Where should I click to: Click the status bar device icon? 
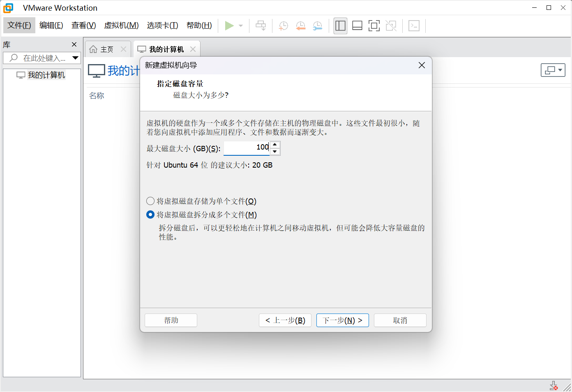point(554,386)
